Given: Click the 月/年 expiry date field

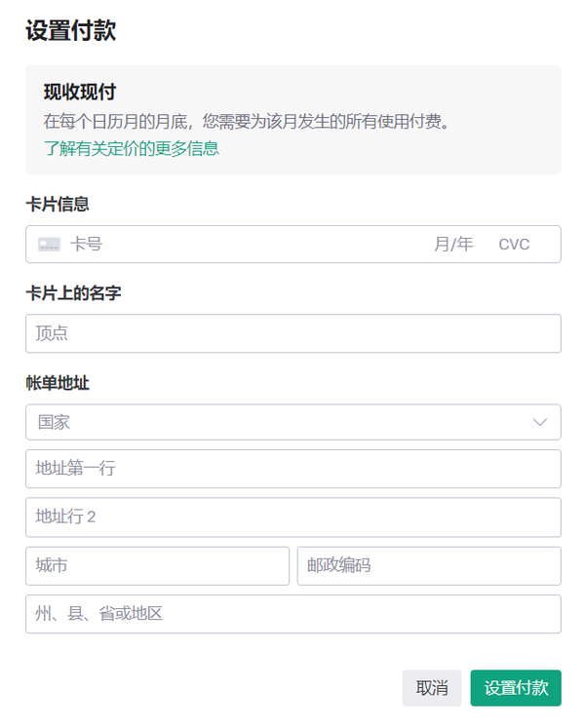Looking at the screenshot, I should (x=453, y=245).
